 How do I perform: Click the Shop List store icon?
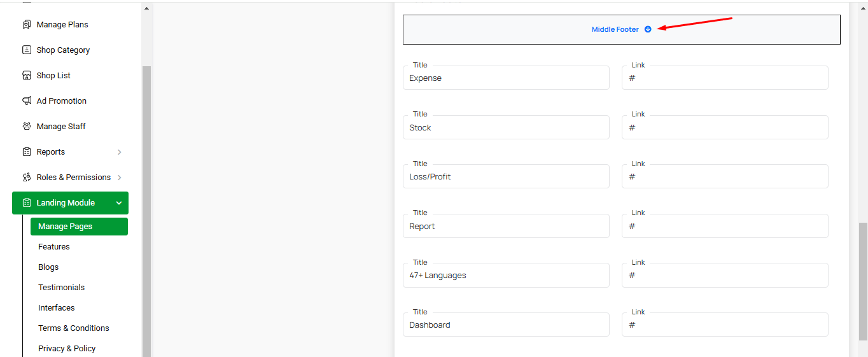(x=27, y=76)
